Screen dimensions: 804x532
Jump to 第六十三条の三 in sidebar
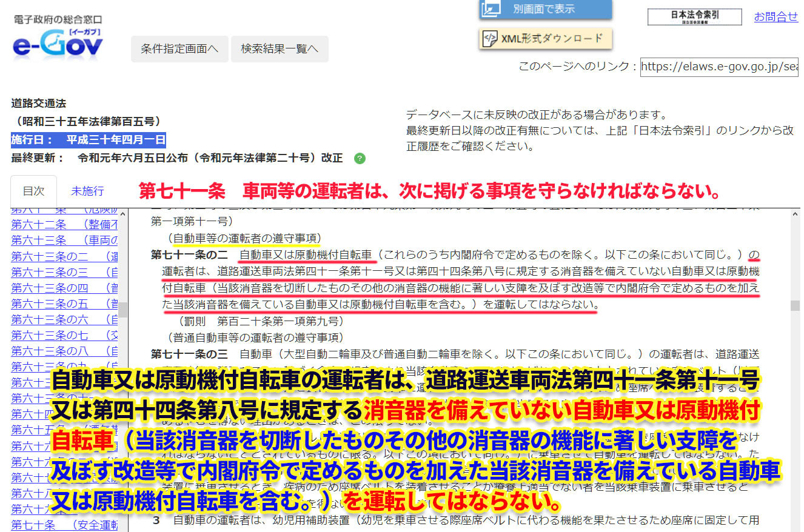click(x=64, y=271)
